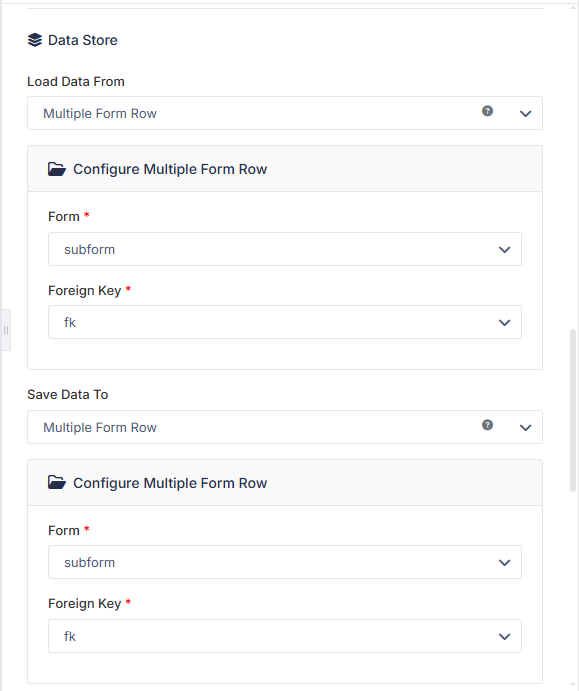Click folder icon in second Configure Multiple Form Row
This screenshot has height=691, width=579.
pos(57,483)
